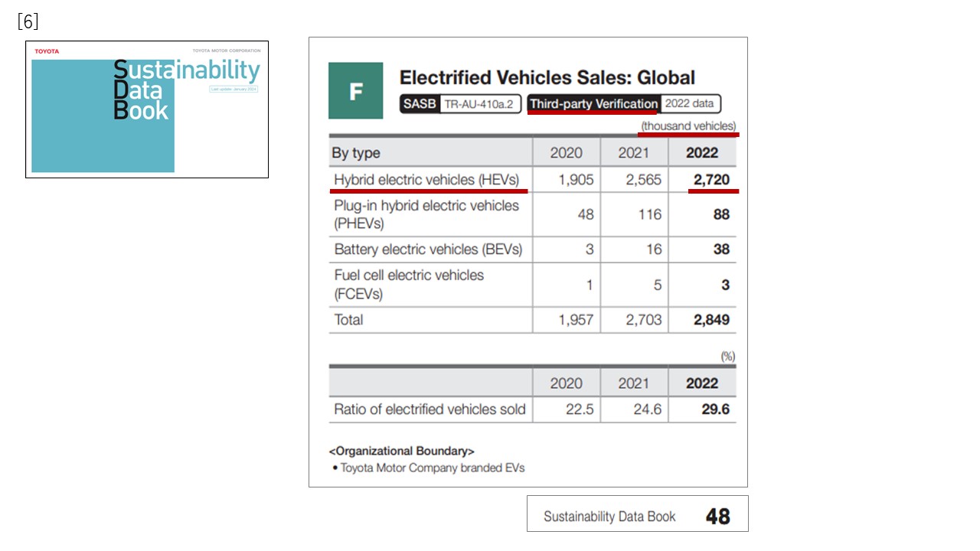
Task: Select the 29.6 ratio value
Action: (715, 409)
